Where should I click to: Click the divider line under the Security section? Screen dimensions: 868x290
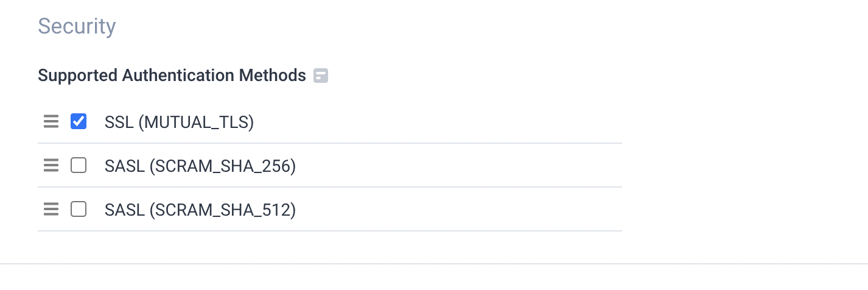click(x=434, y=264)
